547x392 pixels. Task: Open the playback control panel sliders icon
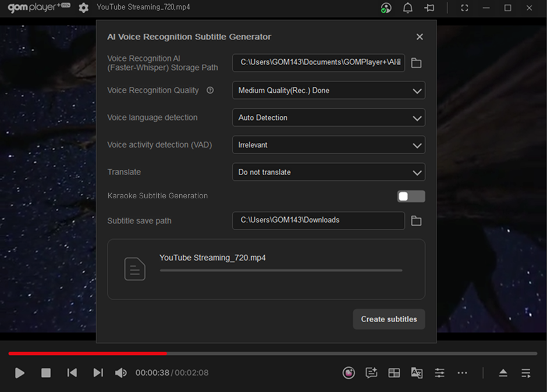439,373
